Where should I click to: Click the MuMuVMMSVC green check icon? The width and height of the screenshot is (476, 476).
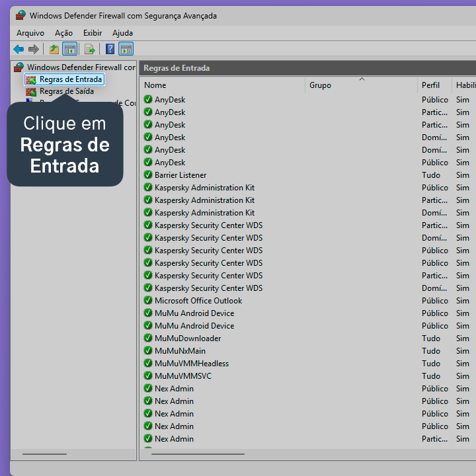(148, 376)
